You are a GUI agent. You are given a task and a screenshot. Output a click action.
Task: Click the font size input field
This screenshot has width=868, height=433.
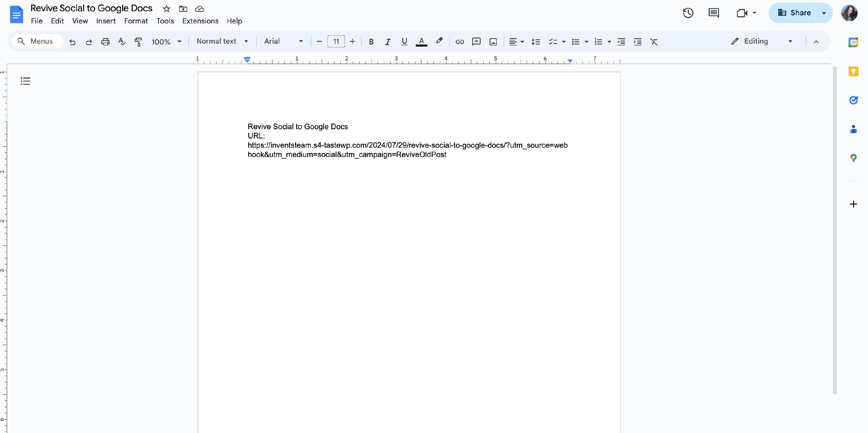click(336, 41)
